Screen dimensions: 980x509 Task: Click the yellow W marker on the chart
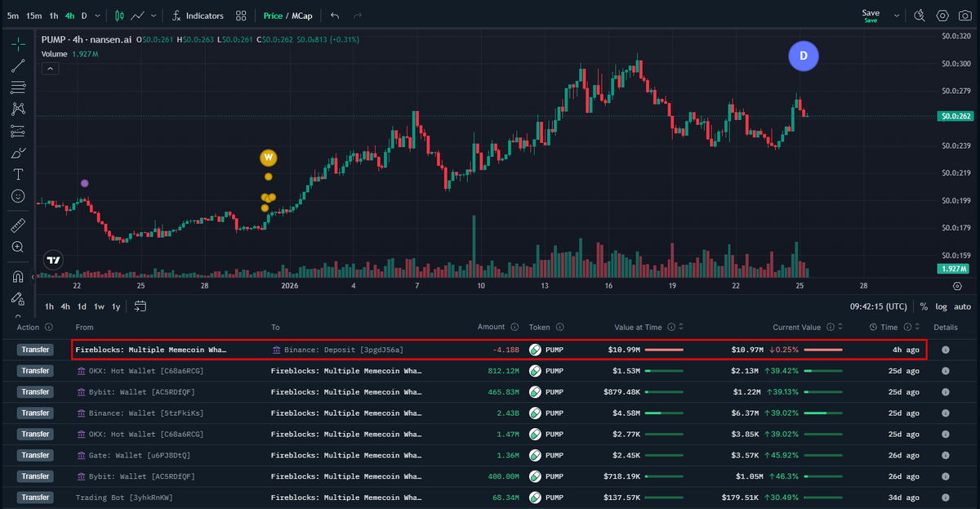[x=268, y=157]
